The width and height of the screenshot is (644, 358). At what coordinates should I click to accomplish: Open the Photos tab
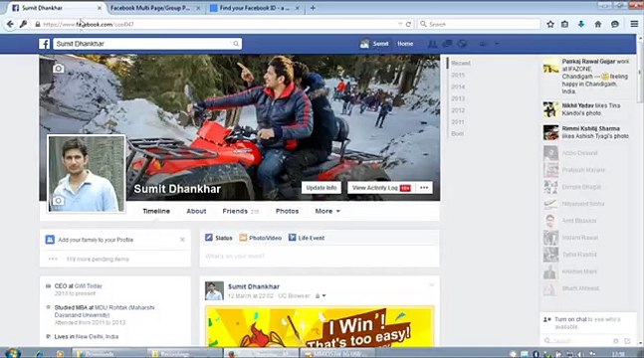[287, 211]
